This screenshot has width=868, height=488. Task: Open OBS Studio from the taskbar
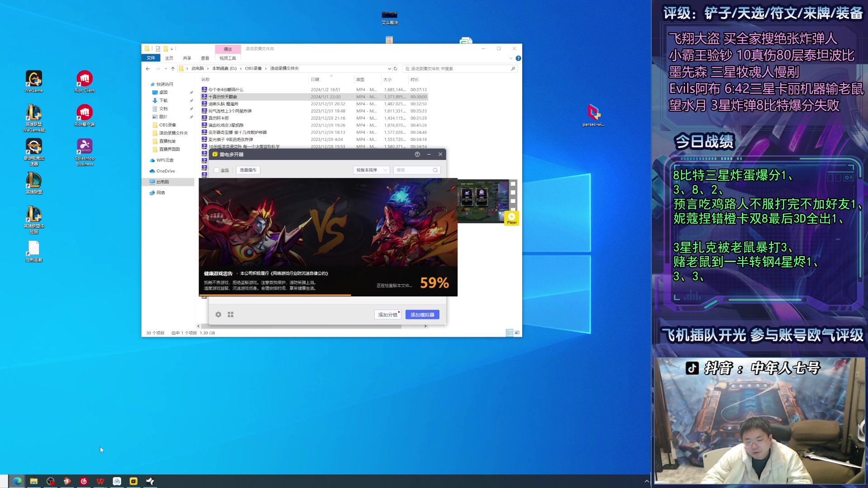(x=51, y=481)
